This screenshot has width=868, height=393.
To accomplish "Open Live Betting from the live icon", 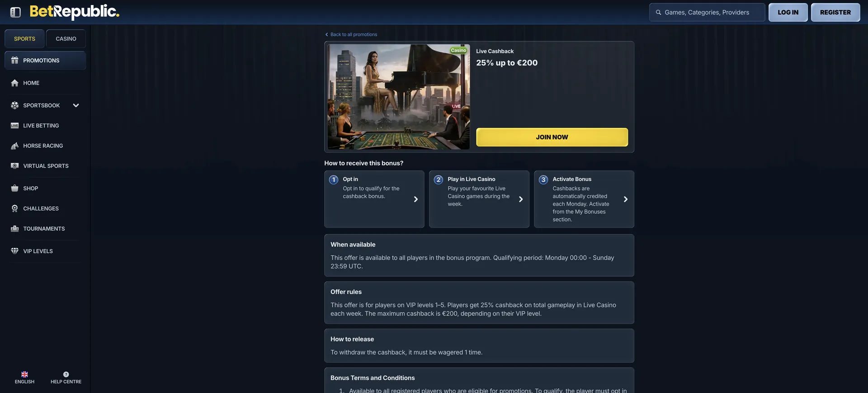I will click(15, 125).
